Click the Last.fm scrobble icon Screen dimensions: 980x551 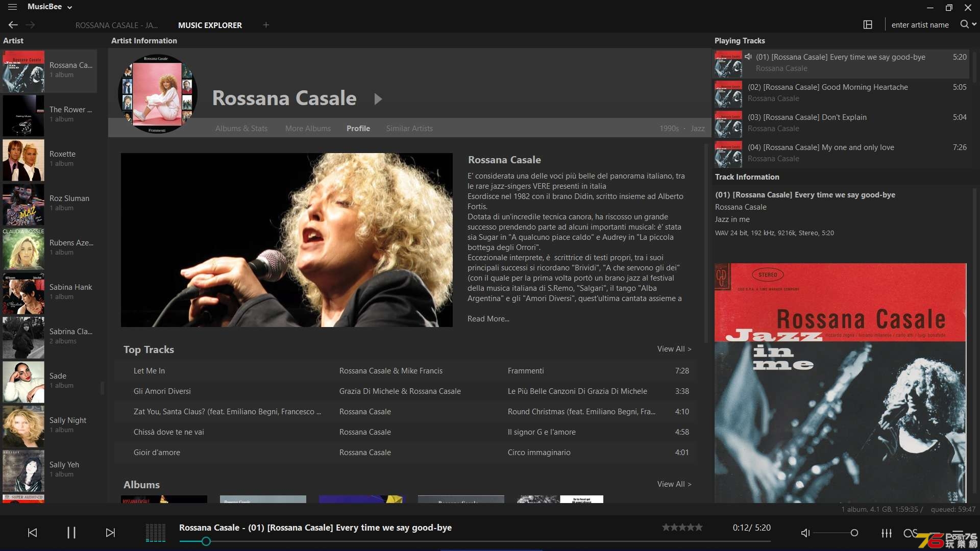[x=910, y=533]
